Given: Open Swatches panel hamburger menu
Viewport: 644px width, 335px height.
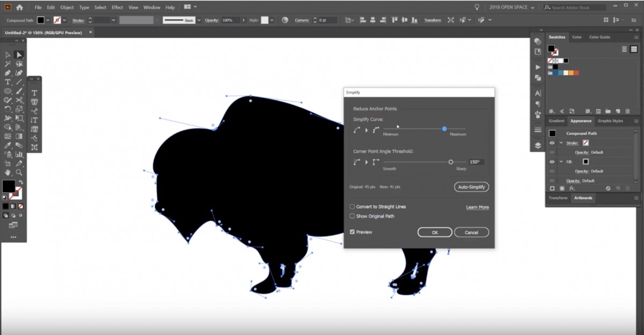Looking at the screenshot, I should pyautogui.click(x=636, y=37).
